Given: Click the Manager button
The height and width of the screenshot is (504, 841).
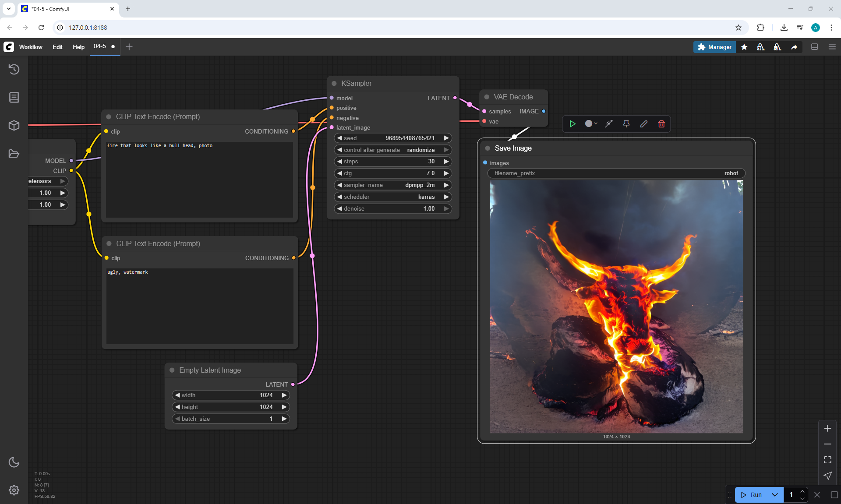Looking at the screenshot, I should [714, 47].
